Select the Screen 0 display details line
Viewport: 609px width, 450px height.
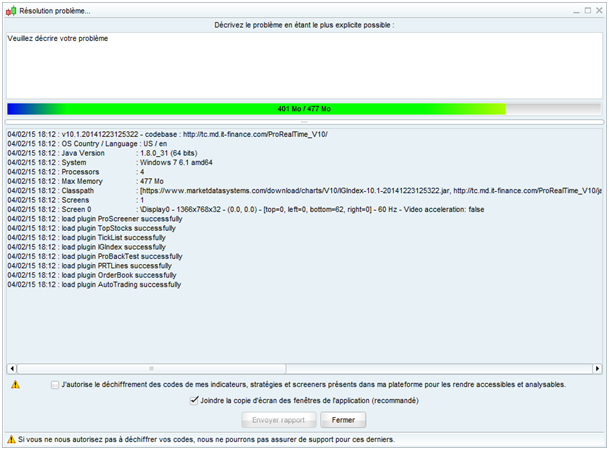246,209
